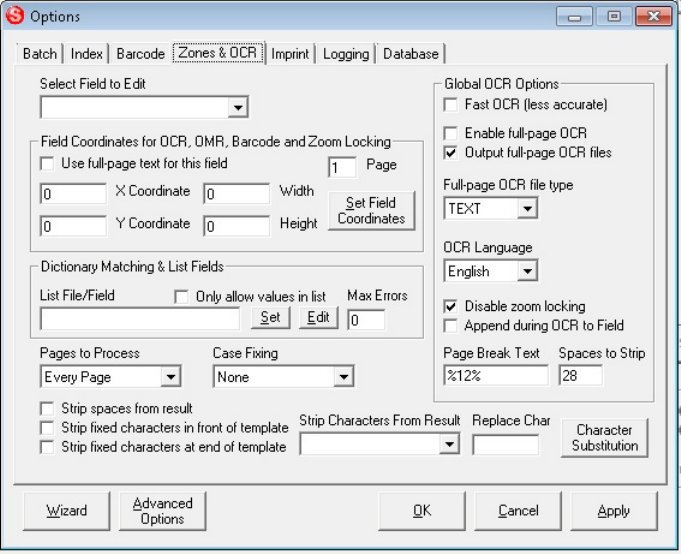
Task: Check Enable full-page OCR
Action: coord(450,133)
